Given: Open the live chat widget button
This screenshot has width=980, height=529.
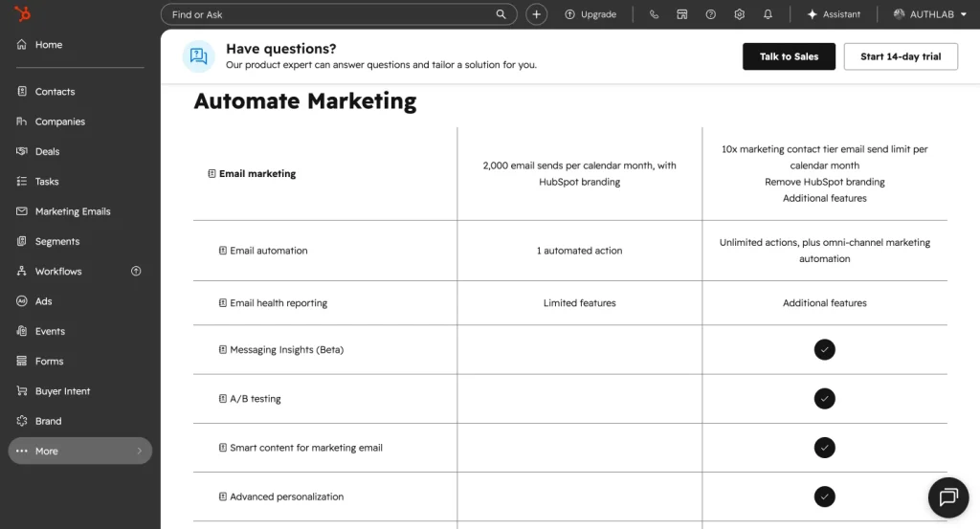Looking at the screenshot, I should 948,497.
